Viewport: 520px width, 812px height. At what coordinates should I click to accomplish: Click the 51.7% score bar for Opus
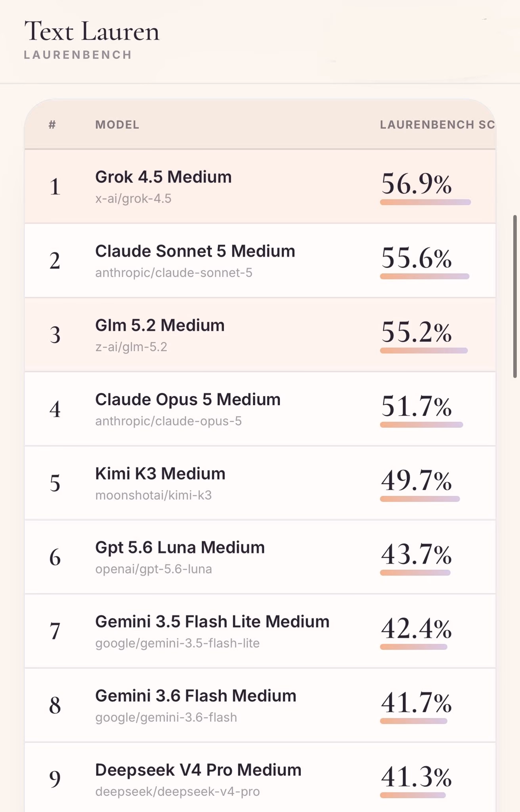tap(421, 425)
